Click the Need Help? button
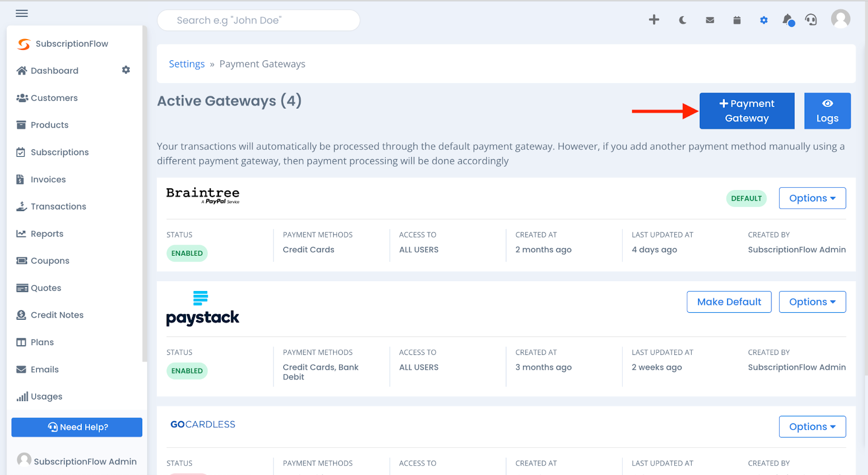 click(x=77, y=427)
